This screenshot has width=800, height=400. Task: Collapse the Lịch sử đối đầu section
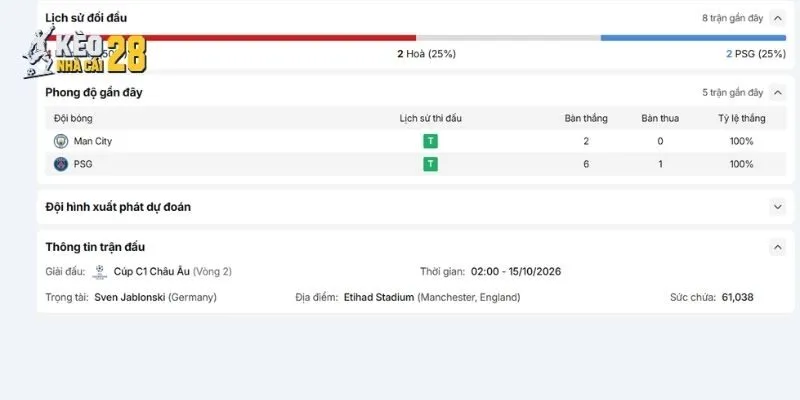tap(777, 18)
